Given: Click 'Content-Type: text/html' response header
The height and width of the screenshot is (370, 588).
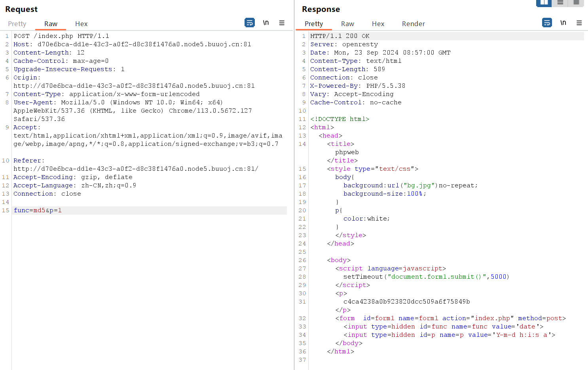Looking at the screenshot, I should tap(356, 61).
